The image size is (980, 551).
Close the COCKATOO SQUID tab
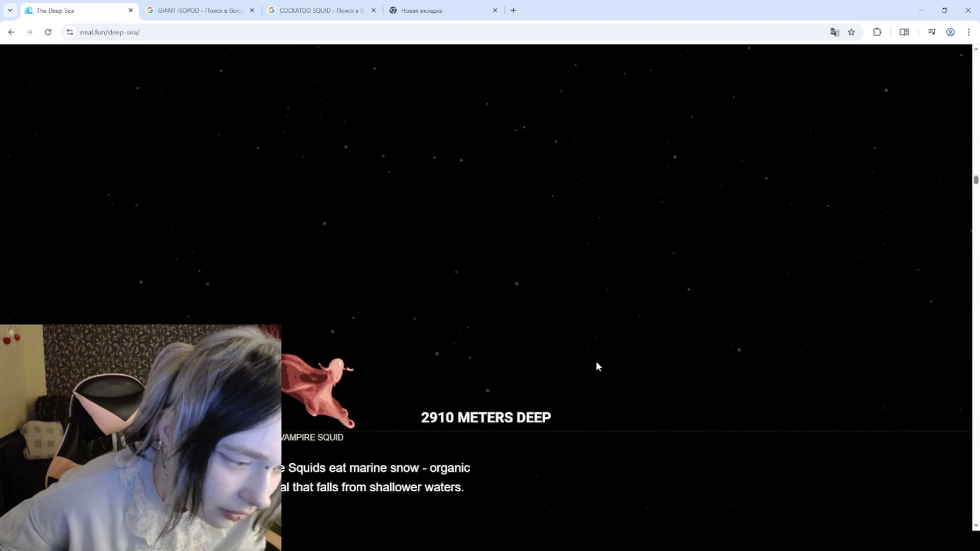pos(373,10)
